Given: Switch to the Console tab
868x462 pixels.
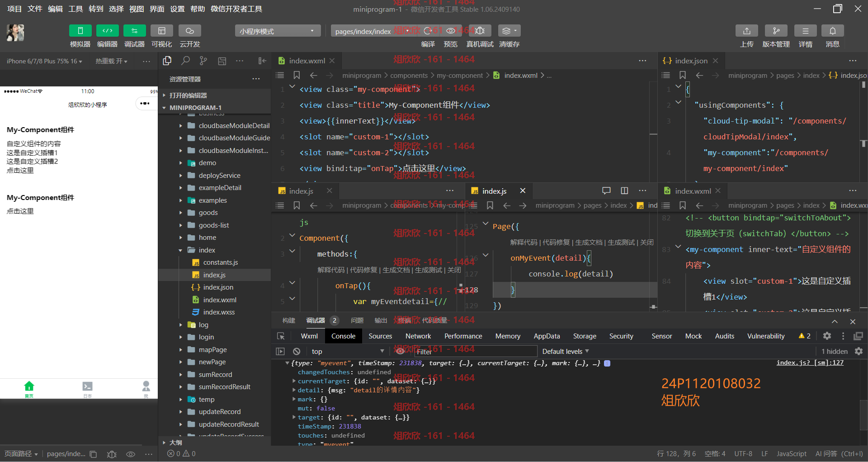Looking at the screenshot, I should click(x=343, y=336).
